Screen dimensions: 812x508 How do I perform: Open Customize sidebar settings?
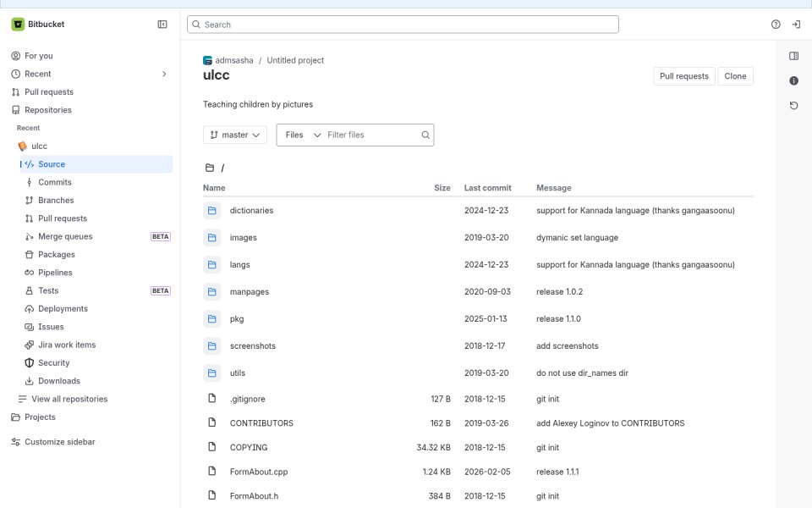tap(59, 442)
